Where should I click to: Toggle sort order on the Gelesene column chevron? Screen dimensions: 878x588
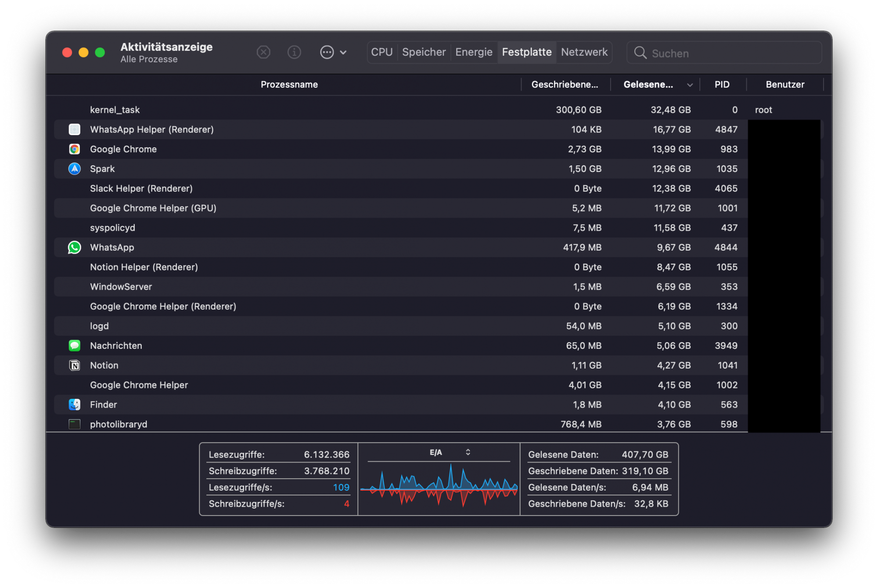pyautogui.click(x=690, y=85)
